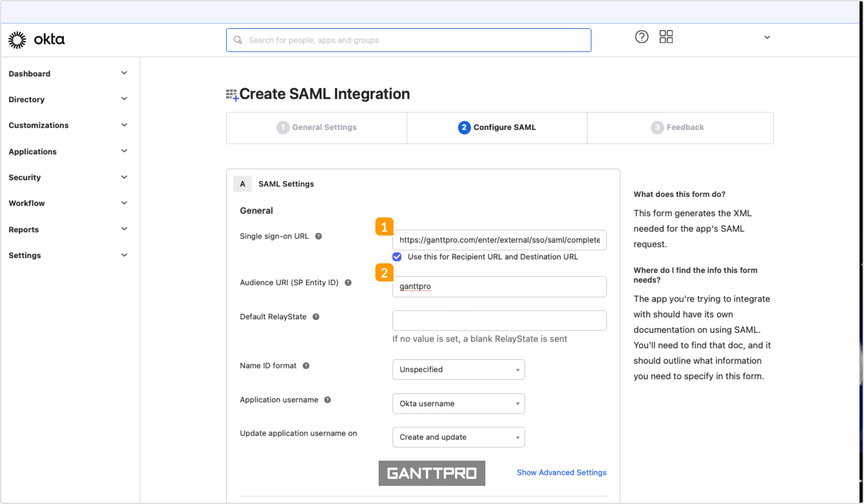Click the 'What does this form do?' heading

click(679, 194)
